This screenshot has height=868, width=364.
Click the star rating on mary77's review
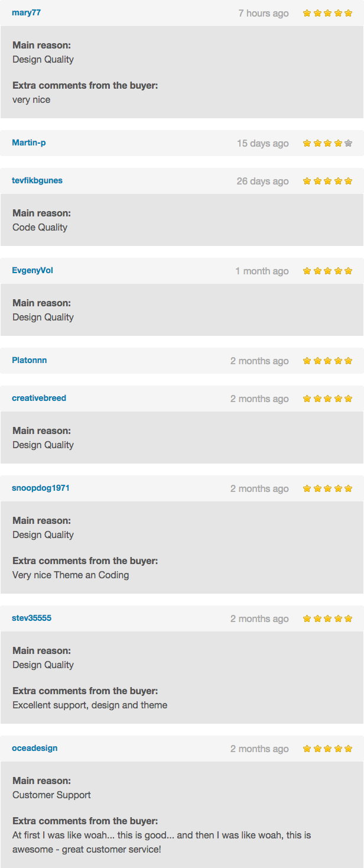pyautogui.click(x=327, y=13)
